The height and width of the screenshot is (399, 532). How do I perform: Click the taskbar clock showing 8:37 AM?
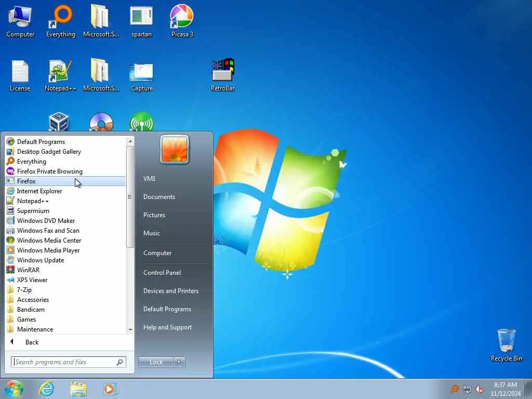(505, 389)
